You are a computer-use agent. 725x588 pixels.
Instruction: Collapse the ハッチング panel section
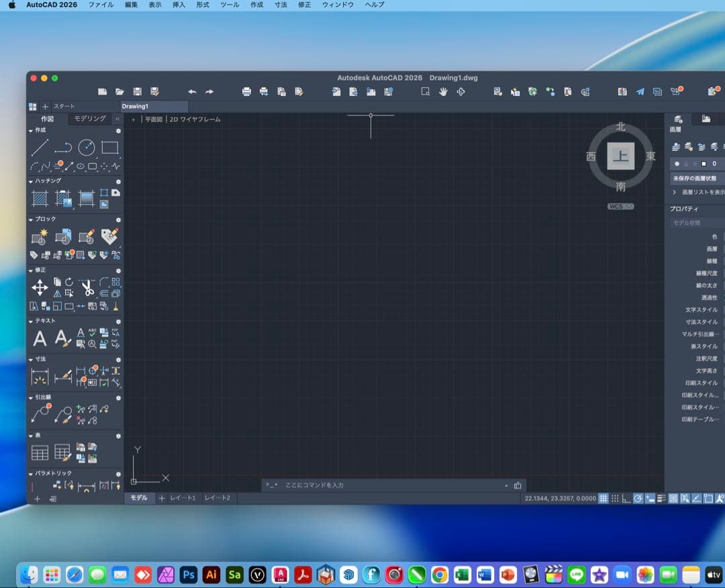pyautogui.click(x=31, y=181)
